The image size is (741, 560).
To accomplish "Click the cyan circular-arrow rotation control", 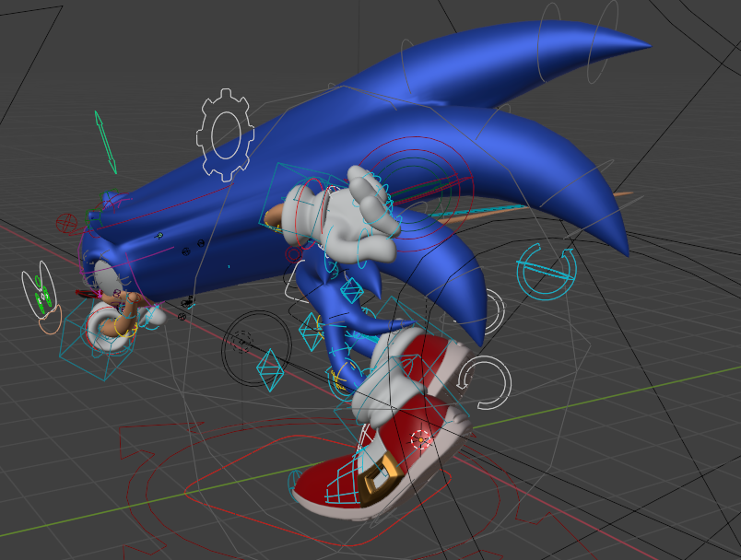I will (547, 272).
